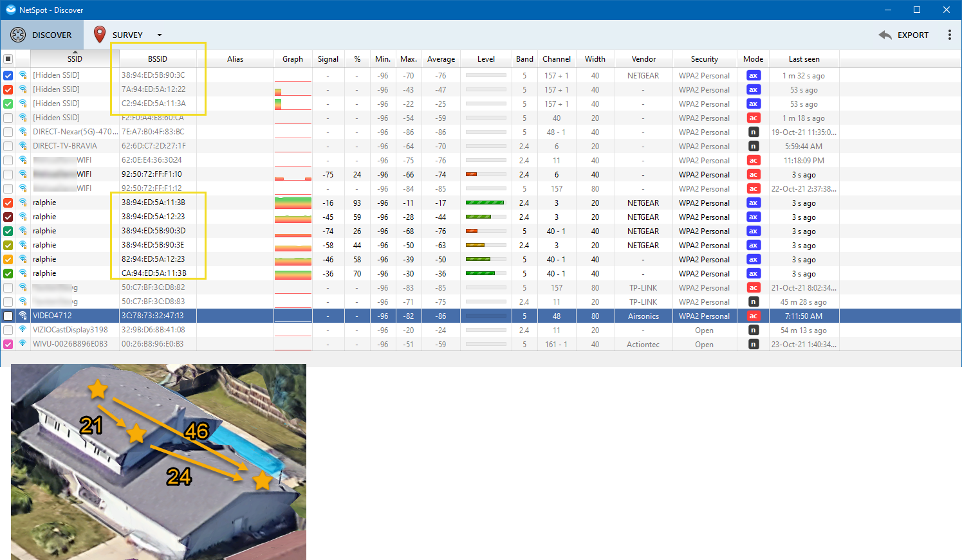962x560 pixels.
Task: Click the NetSpot app logo in title bar
Action: coord(10,10)
